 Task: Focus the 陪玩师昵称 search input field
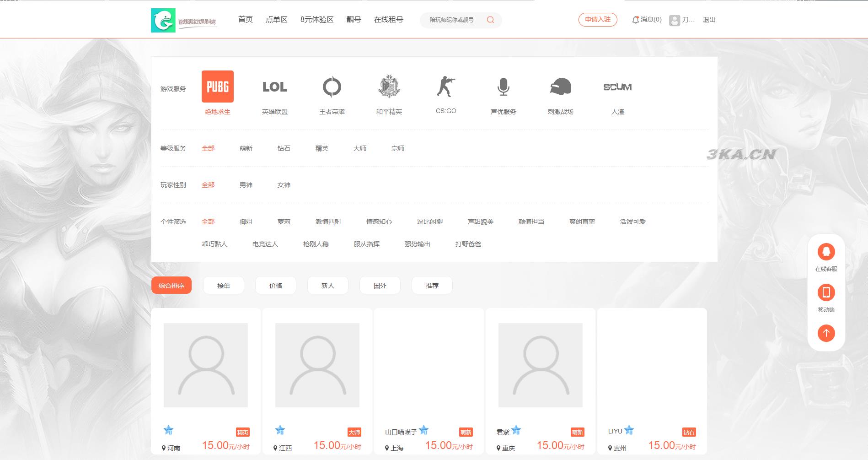point(453,20)
